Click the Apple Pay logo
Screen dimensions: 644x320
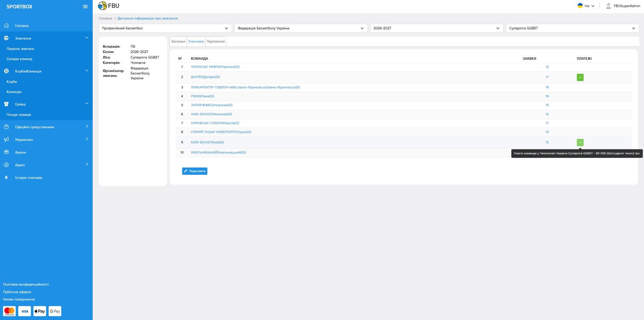coord(40,311)
